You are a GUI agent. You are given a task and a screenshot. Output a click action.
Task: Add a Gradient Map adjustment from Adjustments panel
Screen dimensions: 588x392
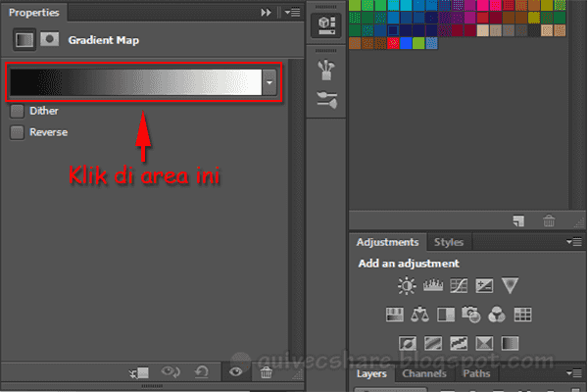pyautogui.click(x=510, y=343)
